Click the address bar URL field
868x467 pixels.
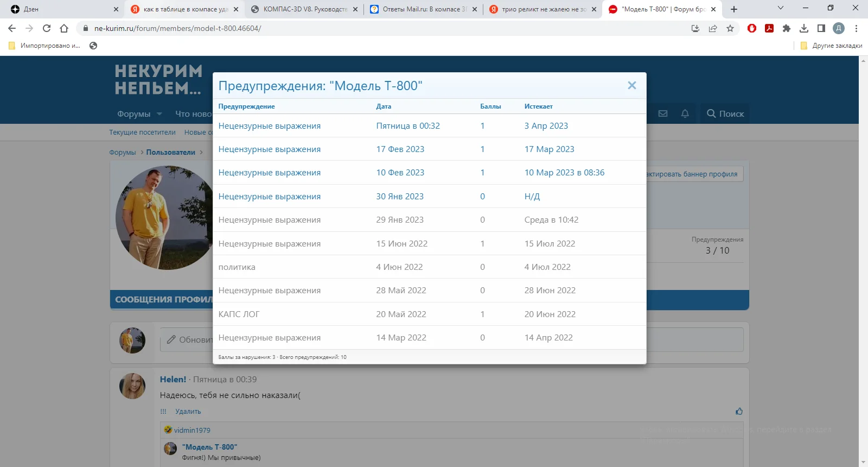tap(380, 28)
